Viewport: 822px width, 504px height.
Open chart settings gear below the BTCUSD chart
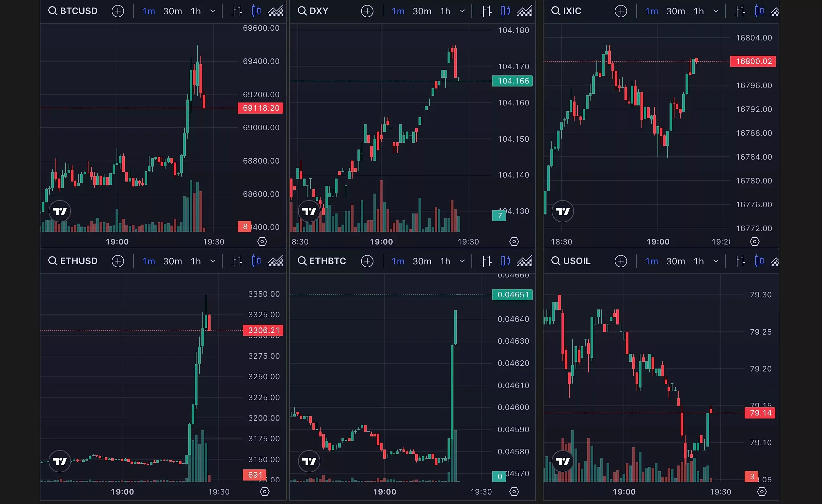262,241
